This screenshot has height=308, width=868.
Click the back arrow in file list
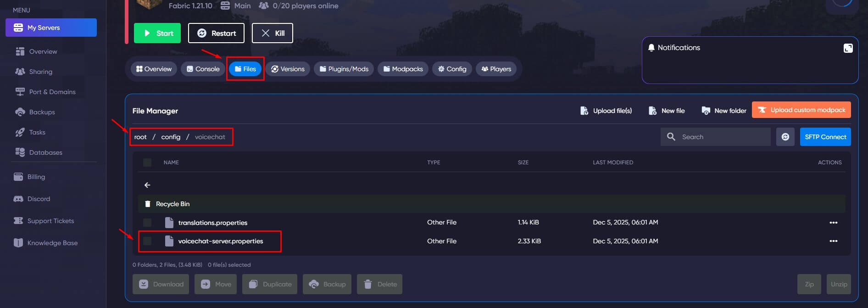pos(147,185)
